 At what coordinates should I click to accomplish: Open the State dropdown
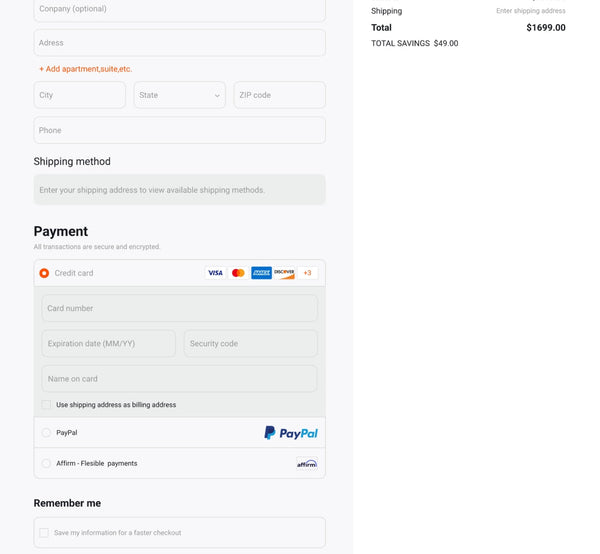click(x=180, y=95)
